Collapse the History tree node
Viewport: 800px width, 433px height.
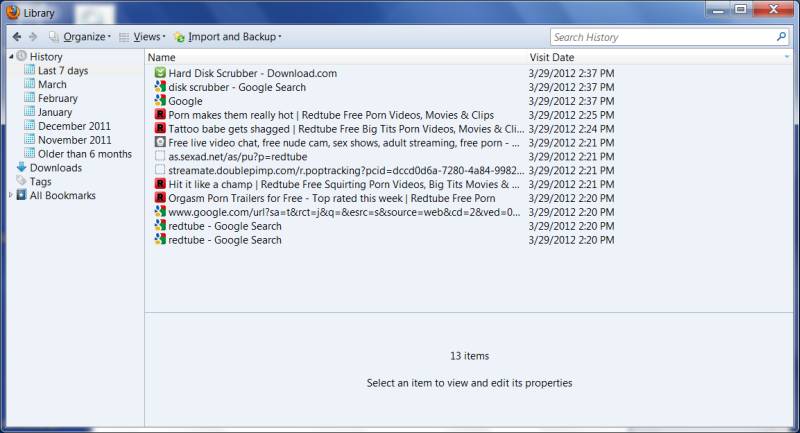coord(11,57)
